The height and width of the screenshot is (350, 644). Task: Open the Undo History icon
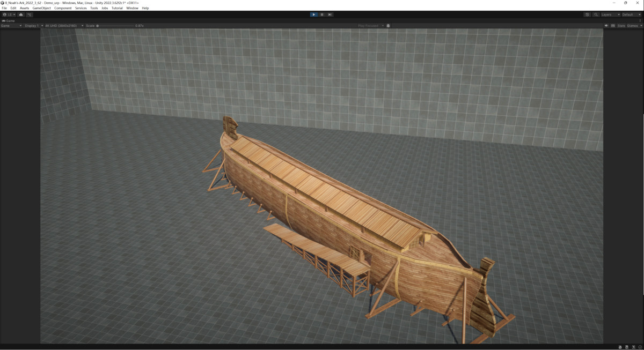(x=587, y=14)
